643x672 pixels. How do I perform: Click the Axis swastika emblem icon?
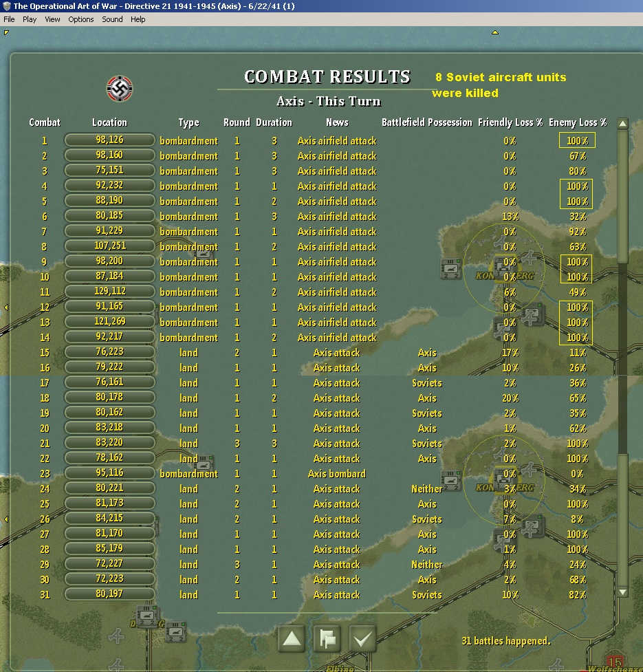tap(120, 89)
